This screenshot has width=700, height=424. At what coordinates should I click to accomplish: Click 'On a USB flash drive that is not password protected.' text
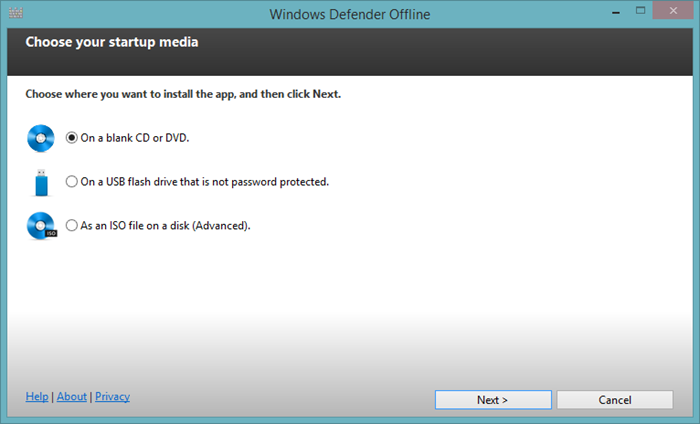coord(204,182)
